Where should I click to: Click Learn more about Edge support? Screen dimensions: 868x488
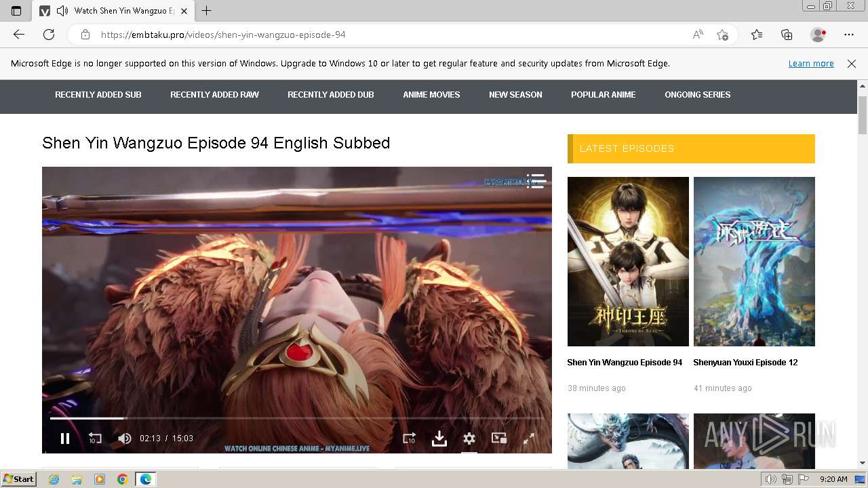[811, 64]
